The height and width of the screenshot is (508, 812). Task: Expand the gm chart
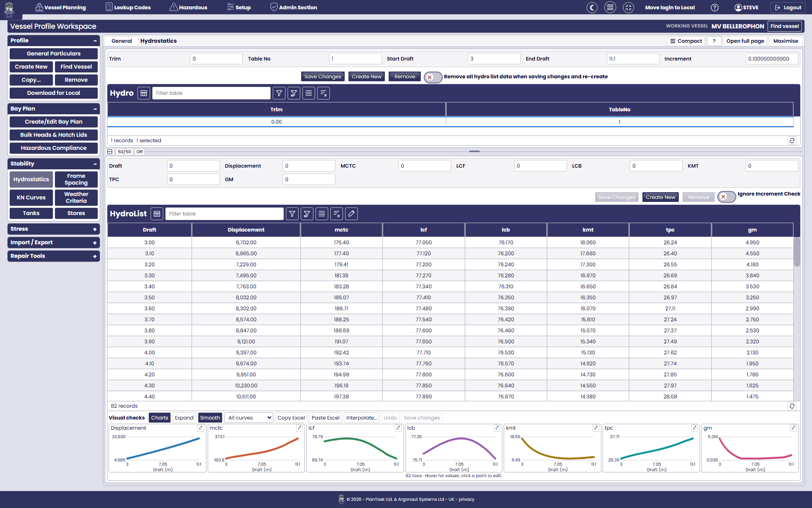(x=793, y=428)
